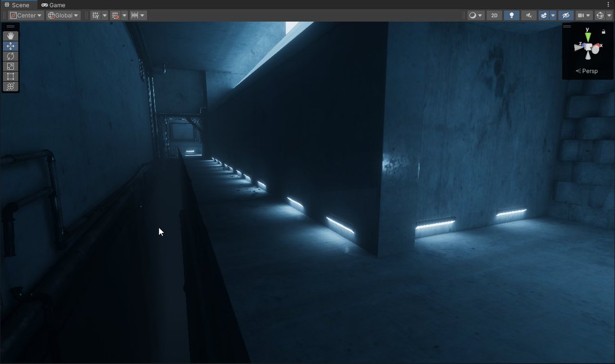Open increment snapping dropdown arrow
The width and height of the screenshot is (615, 364).
[x=143, y=15]
